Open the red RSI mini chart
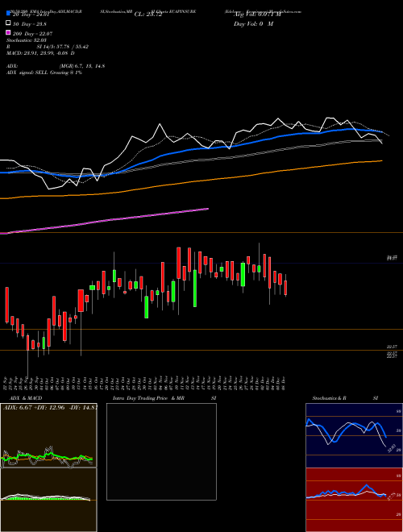The width and height of the screenshot is (403, 532). 354,500
